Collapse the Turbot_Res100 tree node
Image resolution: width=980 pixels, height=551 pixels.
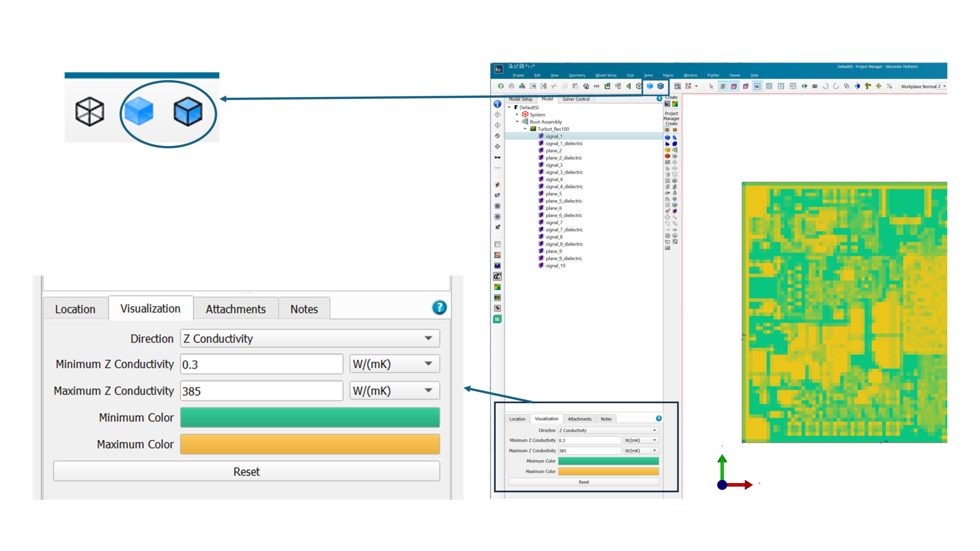(524, 129)
